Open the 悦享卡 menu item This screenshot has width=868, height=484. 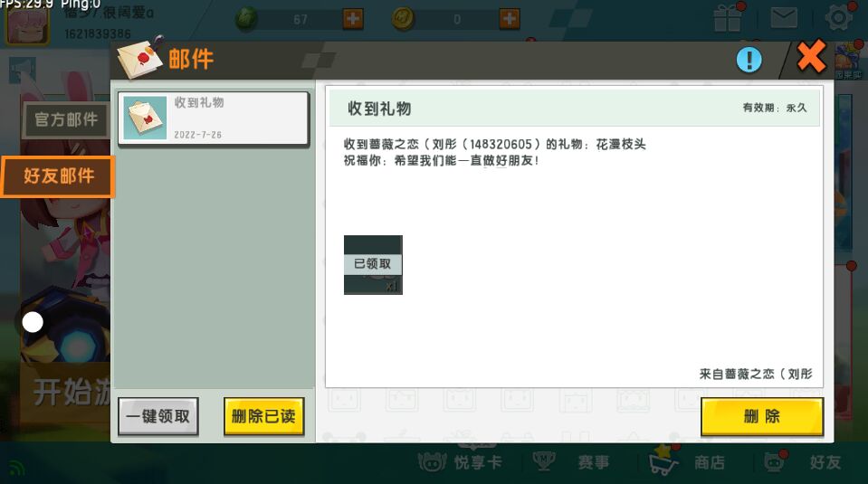(461, 461)
